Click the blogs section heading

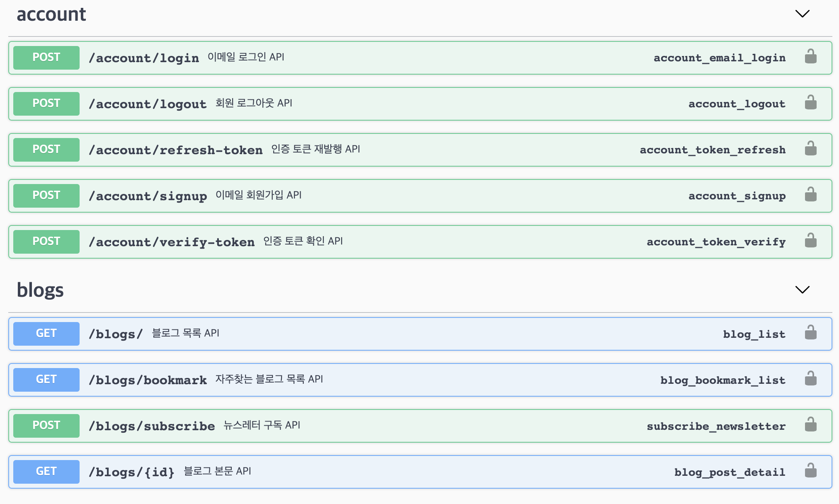[x=40, y=290]
